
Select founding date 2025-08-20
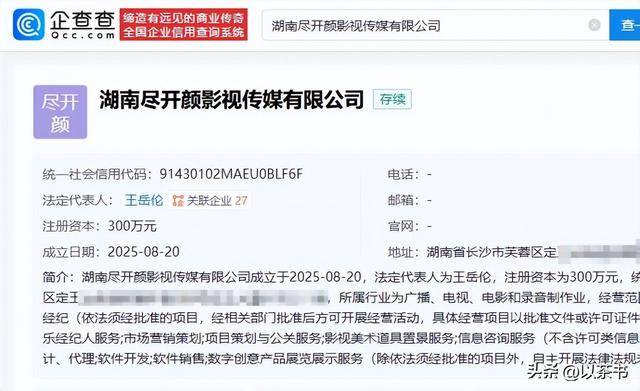pos(143,252)
